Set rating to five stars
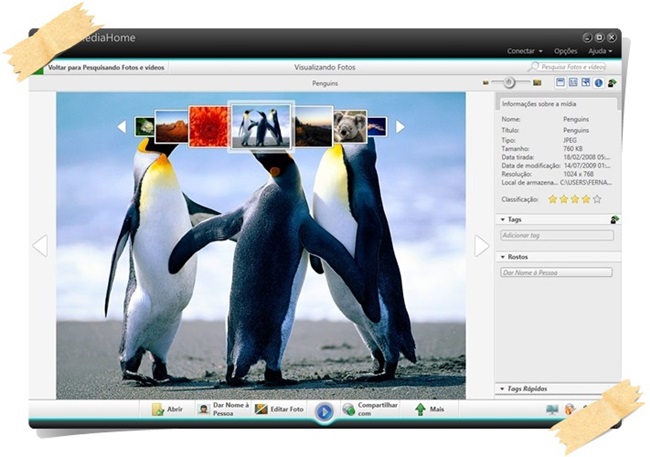This screenshot has width=650, height=457. pos(597,199)
